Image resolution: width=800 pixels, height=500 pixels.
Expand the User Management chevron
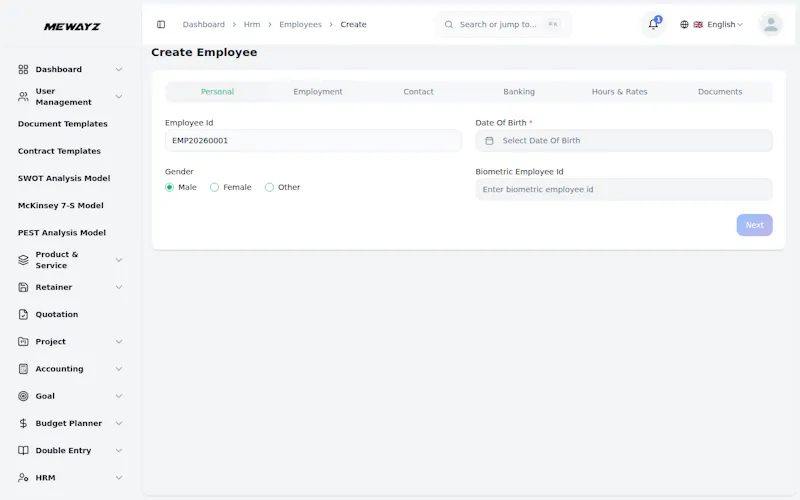pyautogui.click(x=119, y=96)
